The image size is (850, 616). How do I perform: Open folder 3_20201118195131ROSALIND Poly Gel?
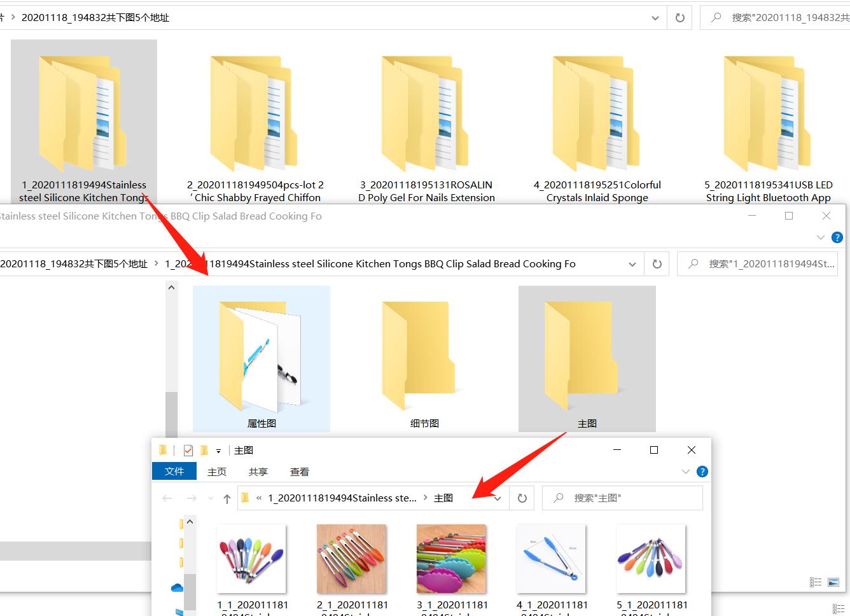(426, 122)
